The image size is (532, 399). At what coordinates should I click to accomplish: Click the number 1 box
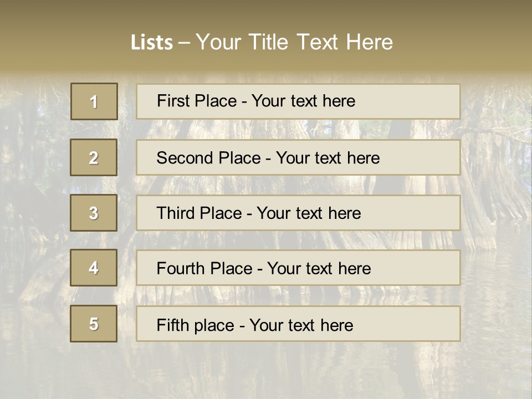tap(94, 101)
